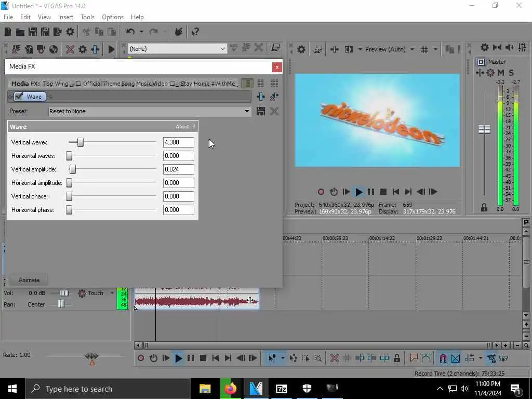The height and width of the screenshot is (399, 532).
Task: Mute the Master bus with M
Action: click(501, 73)
